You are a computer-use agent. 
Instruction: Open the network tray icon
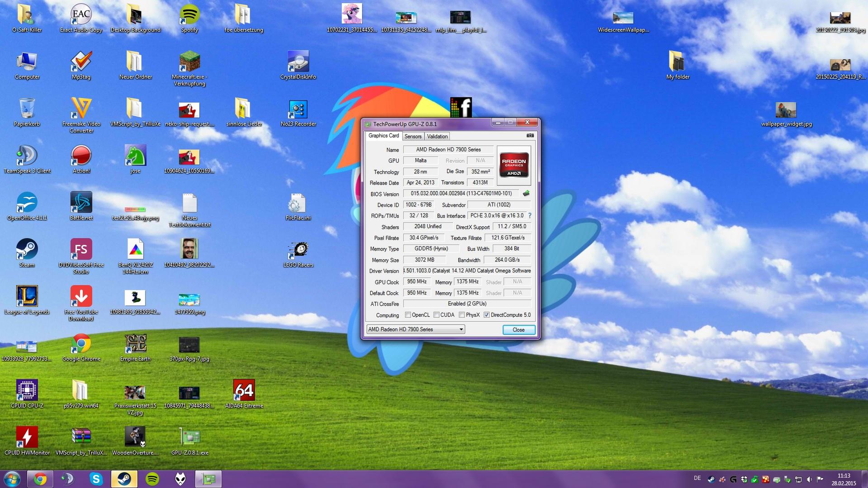pyautogui.click(x=798, y=479)
